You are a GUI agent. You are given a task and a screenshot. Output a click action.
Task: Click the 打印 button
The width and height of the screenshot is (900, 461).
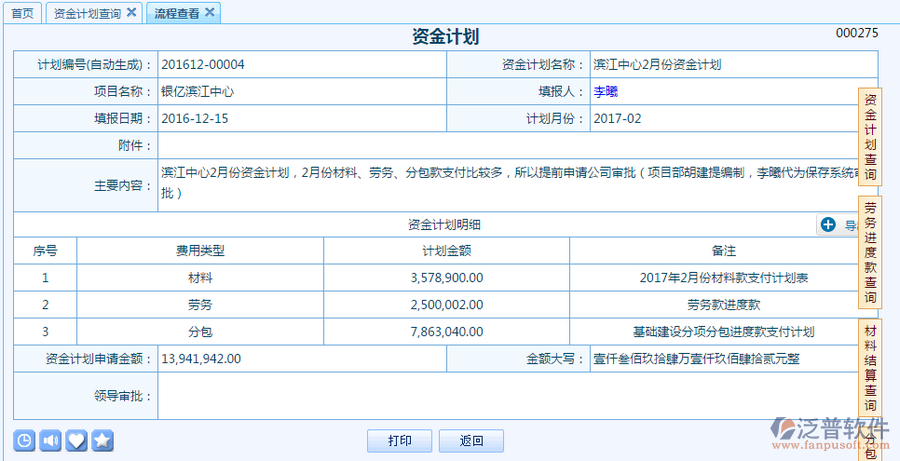399,441
